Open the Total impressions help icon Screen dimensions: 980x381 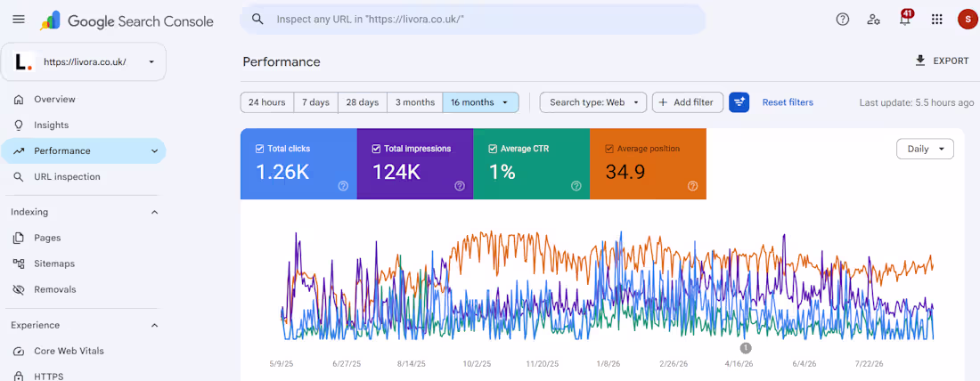click(x=460, y=185)
